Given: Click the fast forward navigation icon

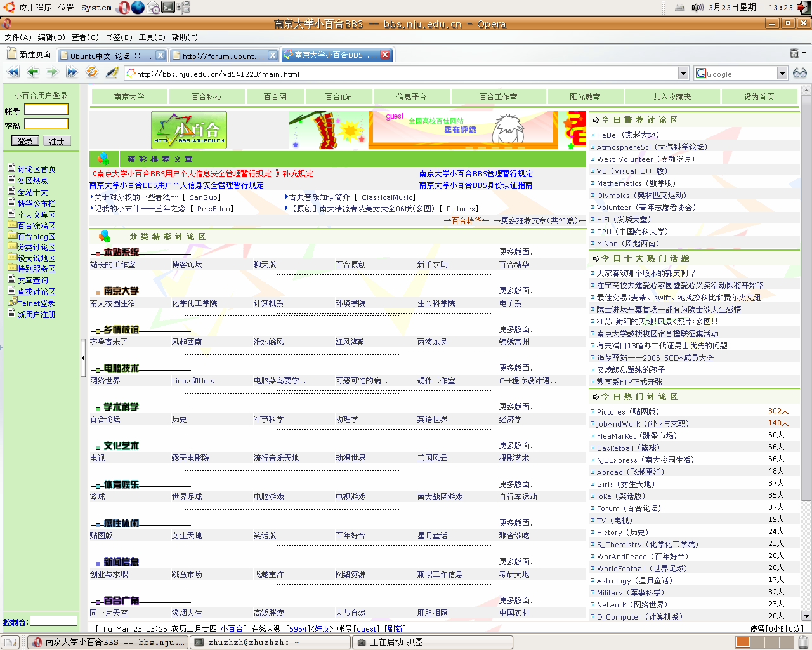Looking at the screenshot, I should (x=72, y=72).
